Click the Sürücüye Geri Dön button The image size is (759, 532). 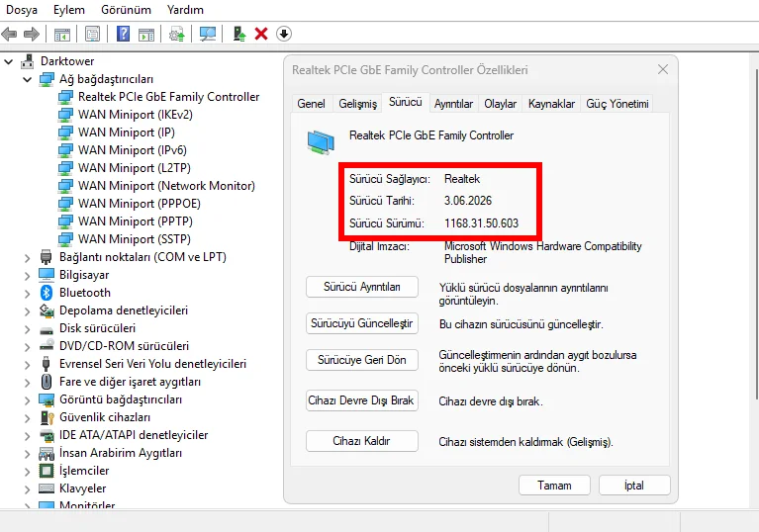(362, 360)
